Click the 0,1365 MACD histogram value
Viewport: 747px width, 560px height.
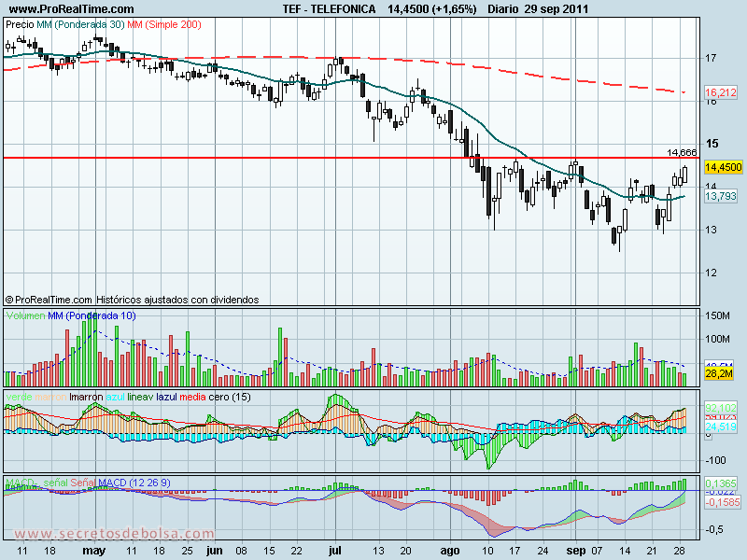click(x=721, y=483)
